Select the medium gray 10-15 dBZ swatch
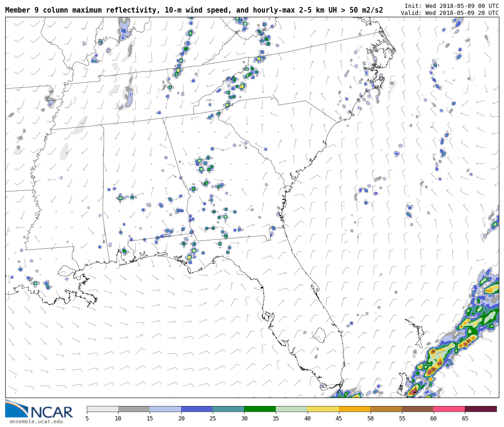 click(x=134, y=409)
